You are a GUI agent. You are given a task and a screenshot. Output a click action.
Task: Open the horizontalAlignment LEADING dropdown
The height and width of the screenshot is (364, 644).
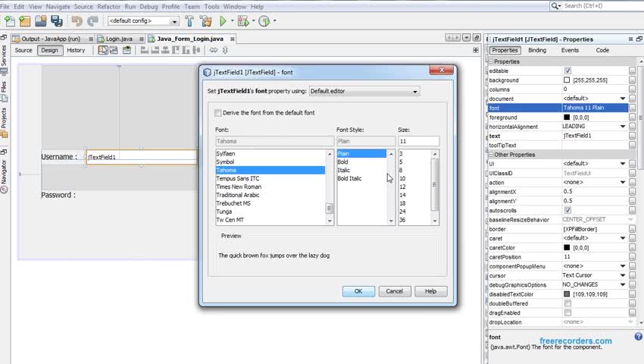623,127
